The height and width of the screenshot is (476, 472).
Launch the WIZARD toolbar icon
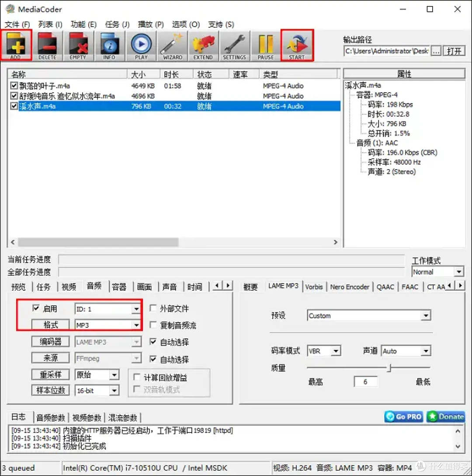pyautogui.click(x=172, y=45)
